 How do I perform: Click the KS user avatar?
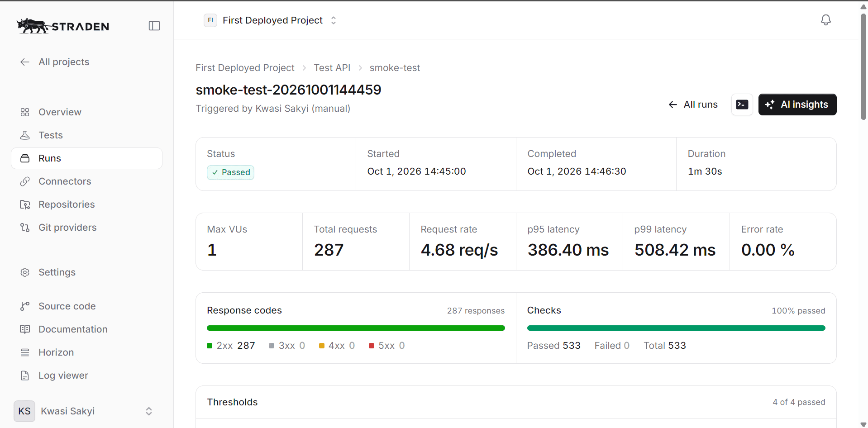click(24, 411)
